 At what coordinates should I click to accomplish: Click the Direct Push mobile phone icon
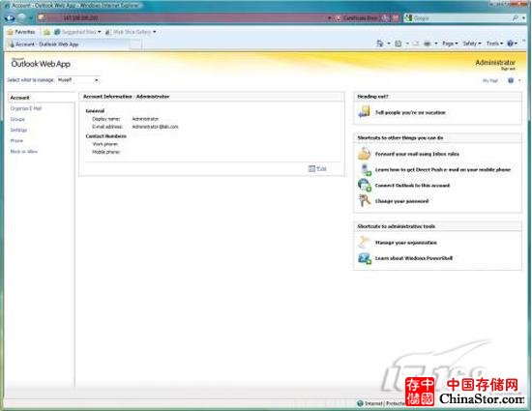coord(366,169)
